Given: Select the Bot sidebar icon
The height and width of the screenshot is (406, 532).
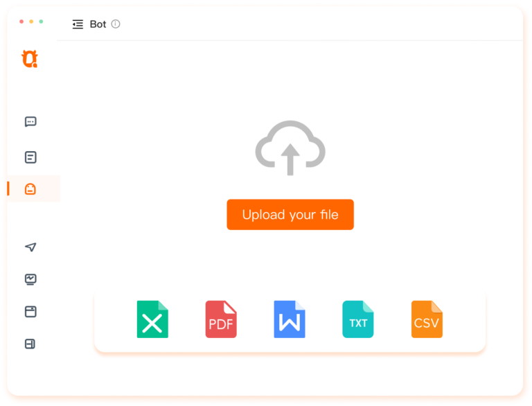Looking at the screenshot, I should tap(30, 188).
